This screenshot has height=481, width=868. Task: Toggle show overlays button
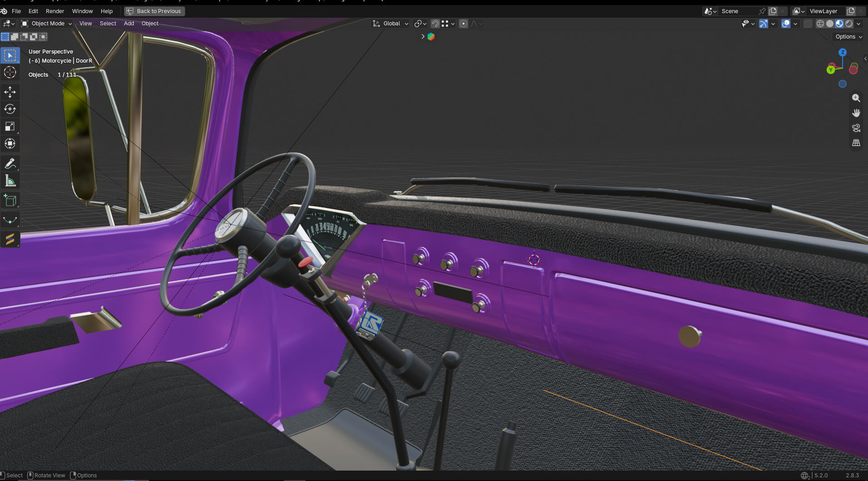point(786,24)
